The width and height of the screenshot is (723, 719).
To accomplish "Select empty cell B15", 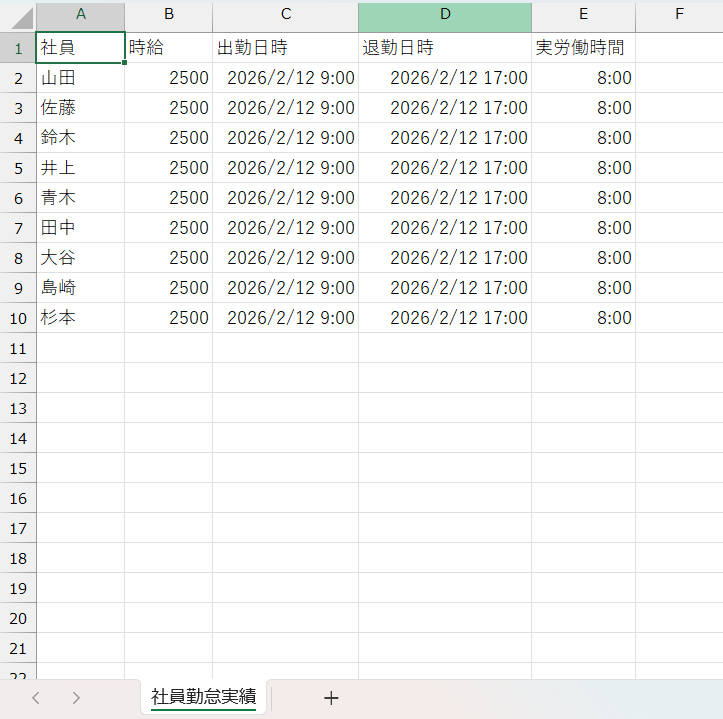I will [x=168, y=468].
